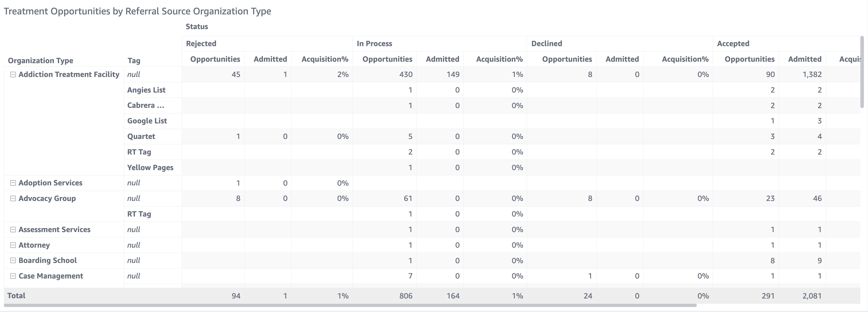Click the Total row label
868x312 pixels.
[x=16, y=296]
